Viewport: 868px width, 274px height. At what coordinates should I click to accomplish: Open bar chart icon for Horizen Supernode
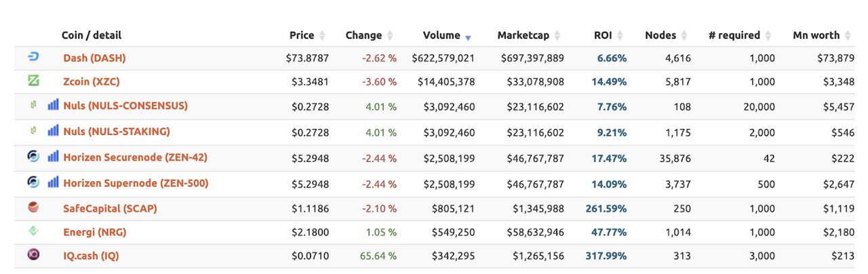(54, 182)
